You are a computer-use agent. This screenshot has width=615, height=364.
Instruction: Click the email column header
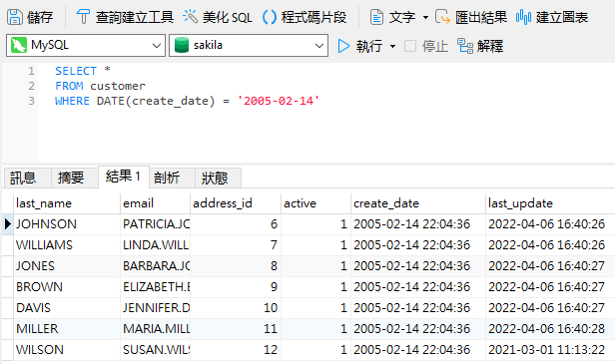[155, 203]
